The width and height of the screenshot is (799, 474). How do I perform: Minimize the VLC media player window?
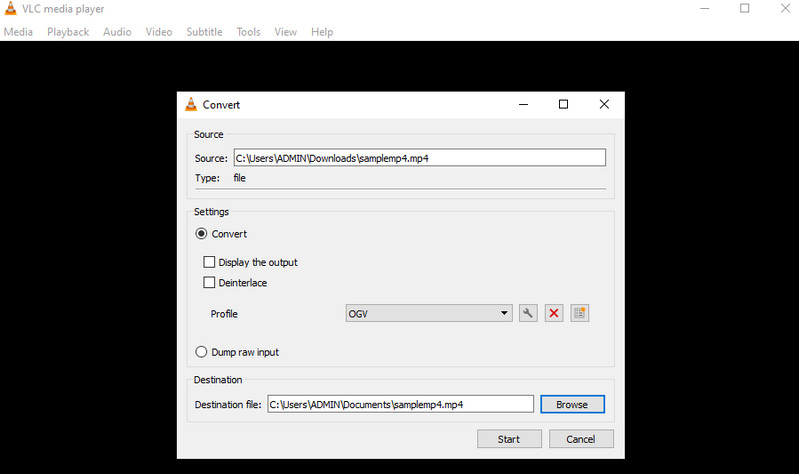point(705,8)
